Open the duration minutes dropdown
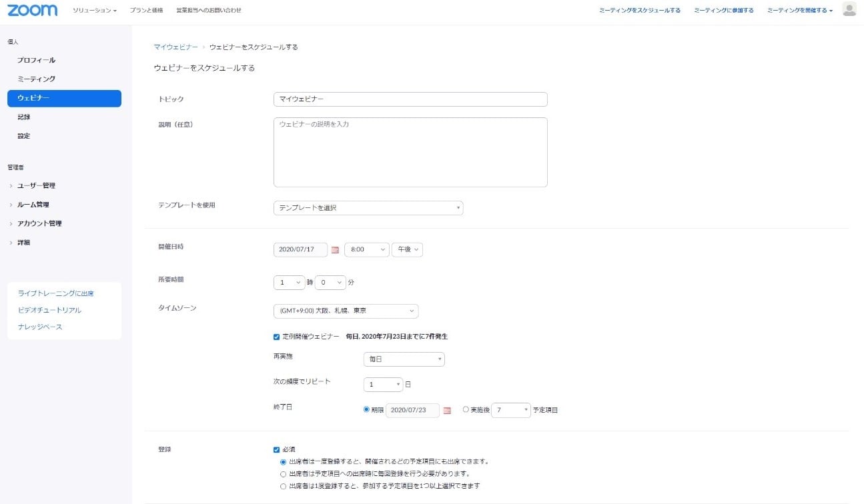Image resolution: width=864 pixels, height=504 pixels. click(x=330, y=283)
